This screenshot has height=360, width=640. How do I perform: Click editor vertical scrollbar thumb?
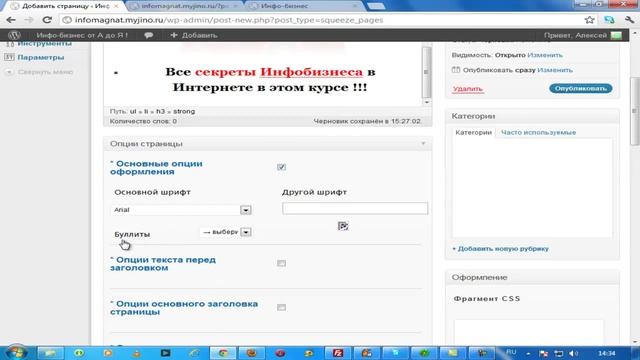point(427,71)
